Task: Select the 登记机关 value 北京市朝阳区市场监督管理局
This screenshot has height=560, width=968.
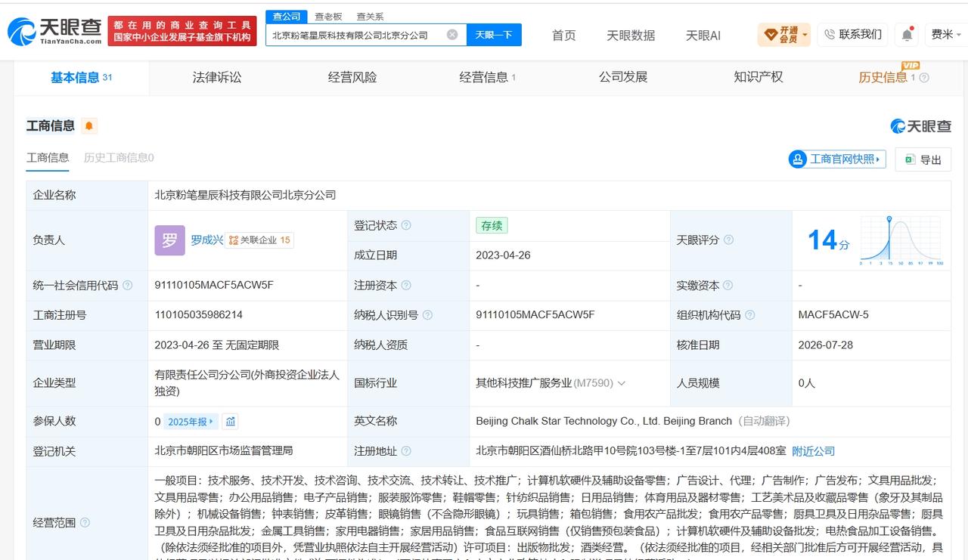Action: click(224, 450)
